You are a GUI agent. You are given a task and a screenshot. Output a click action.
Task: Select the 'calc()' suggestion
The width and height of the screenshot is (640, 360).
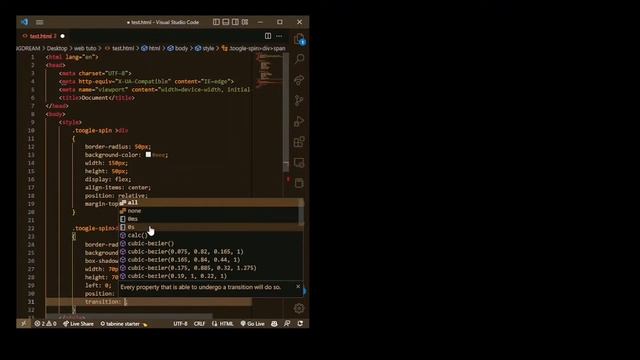(209, 235)
